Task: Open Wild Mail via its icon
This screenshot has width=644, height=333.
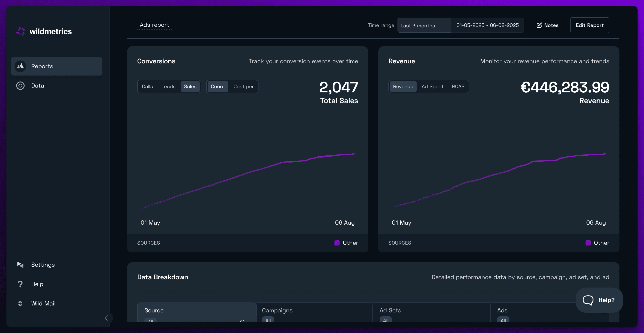Action: [x=20, y=303]
